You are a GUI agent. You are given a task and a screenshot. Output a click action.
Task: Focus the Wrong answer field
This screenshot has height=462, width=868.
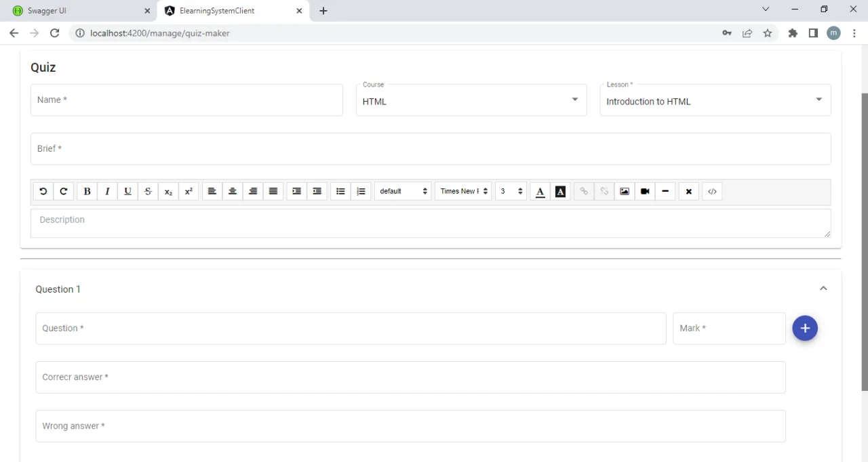[410, 426]
